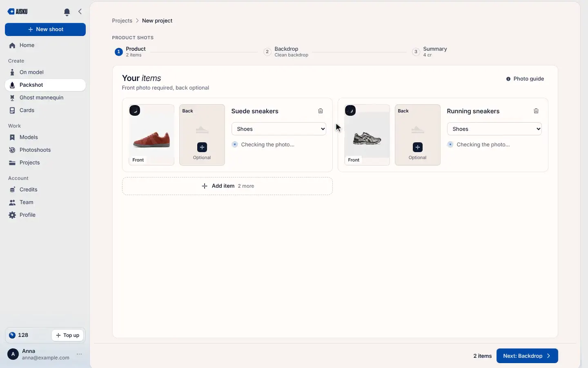Click the anna@example.com email text
Image resolution: width=588 pixels, height=368 pixels.
click(46, 358)
